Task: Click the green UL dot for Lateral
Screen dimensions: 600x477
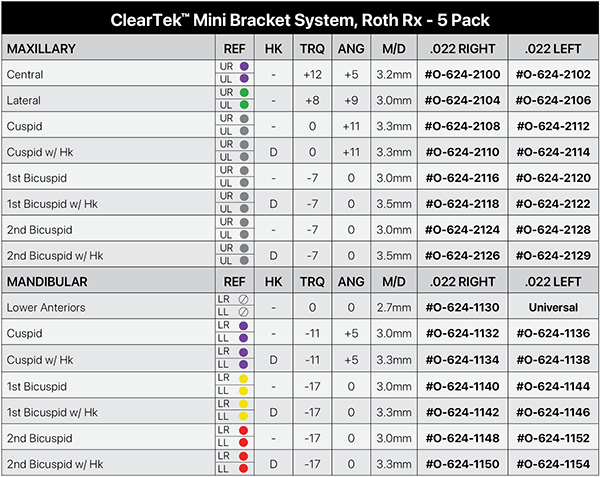Action: point(244,104)
